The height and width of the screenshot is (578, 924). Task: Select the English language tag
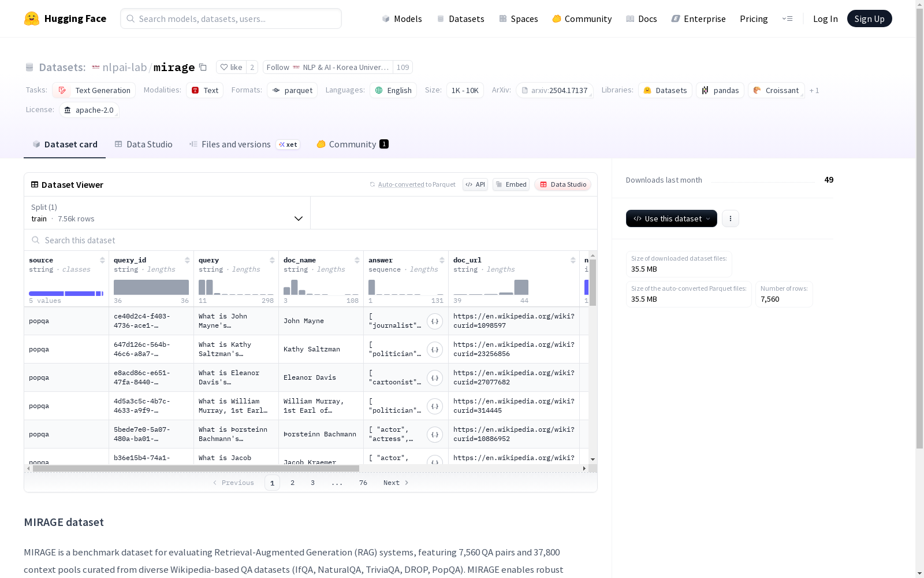(393, 90)
